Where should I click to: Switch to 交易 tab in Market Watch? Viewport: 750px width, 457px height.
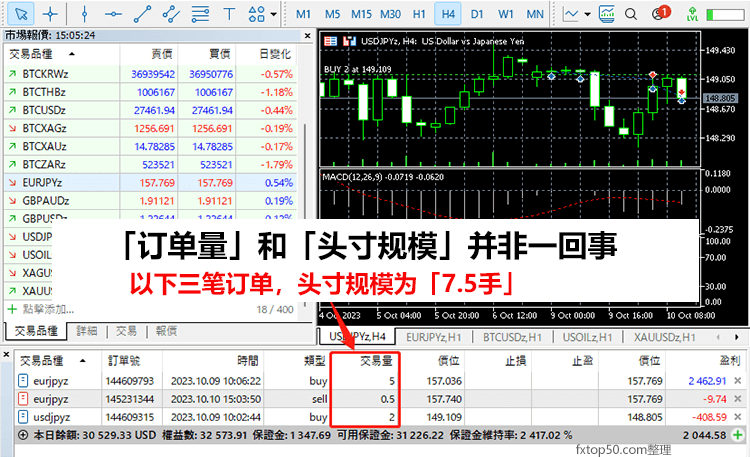pos(126,331)
